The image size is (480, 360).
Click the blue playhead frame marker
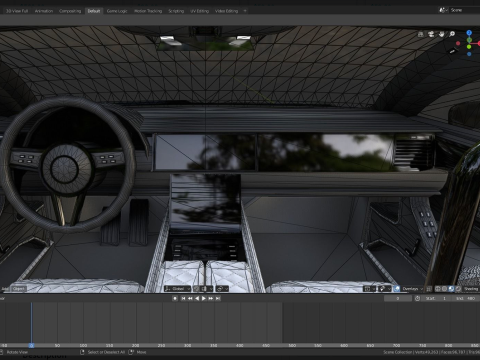pos(31,345)
